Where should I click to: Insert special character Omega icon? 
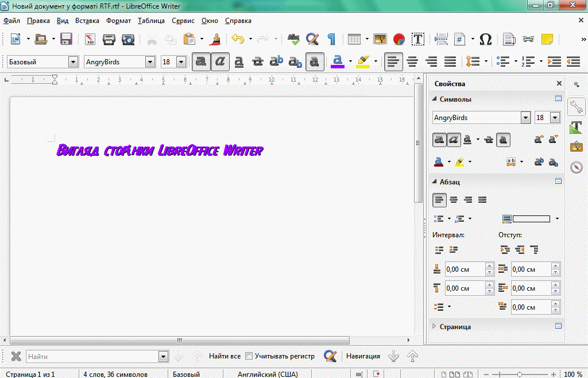point(485,39)
